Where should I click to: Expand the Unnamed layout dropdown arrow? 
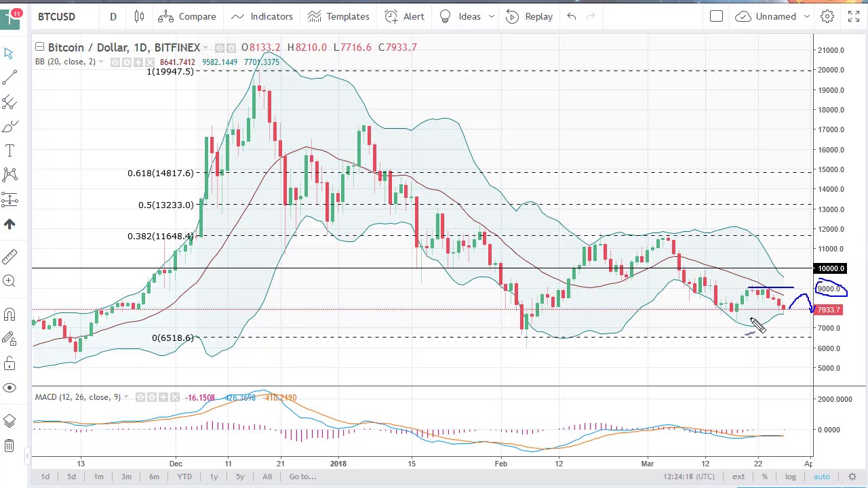pos(806,16)
